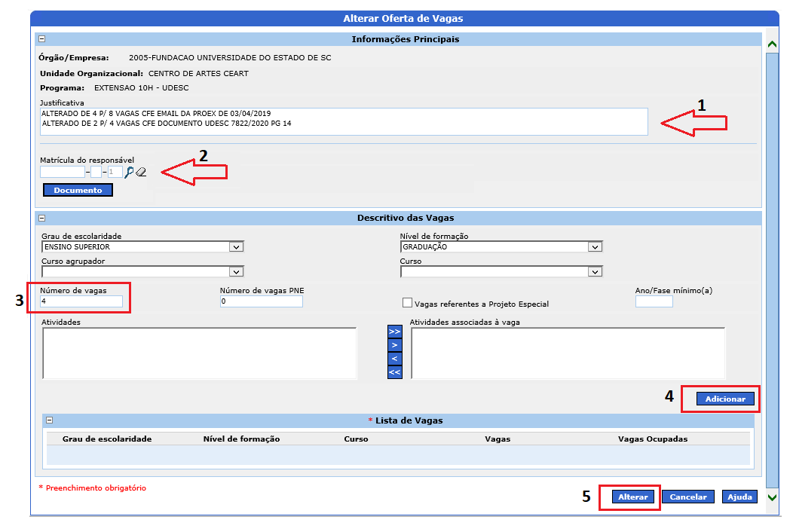Collapse the Descritivo das Vagas section
The width and height of the screenshot is (793, 532).
[x=42, y=218]
